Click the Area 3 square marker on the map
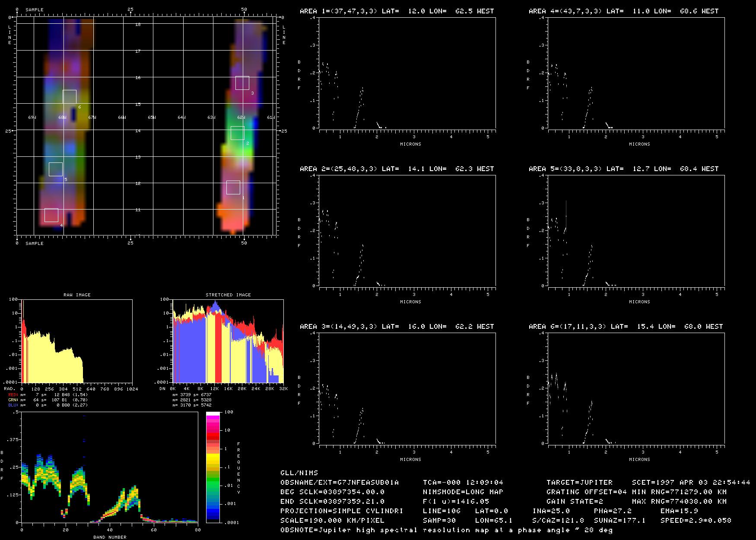Image resolution: width=756 pixels, height=540 pixels. (242, 83)
